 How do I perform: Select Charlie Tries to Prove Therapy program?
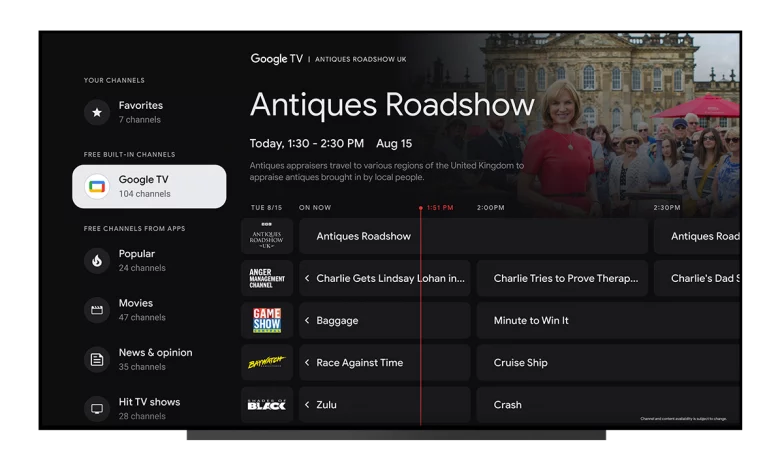pyautogui.click(x=562, y=279)
